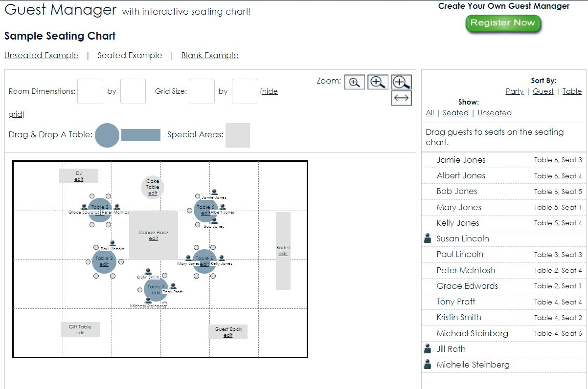Image resolution: width=588 pixels, height=389 pixels.
Task: Click the Register Now button
Action: point(503,23)
